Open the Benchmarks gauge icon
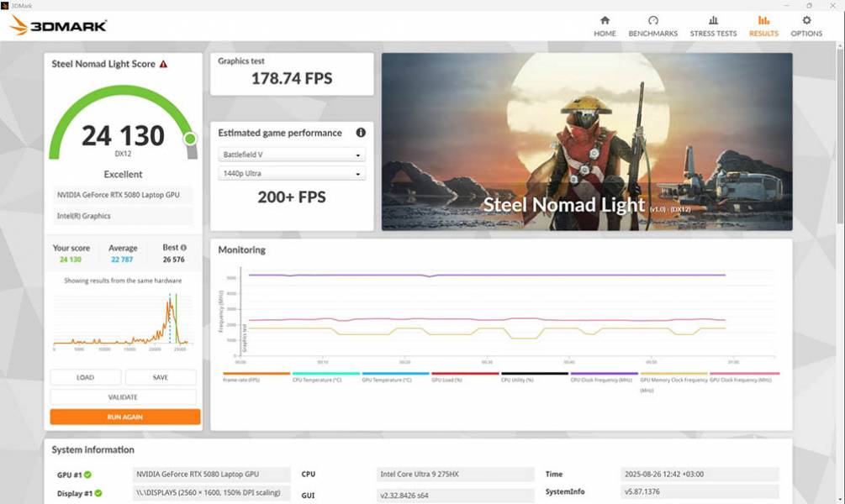The height and width of the screenshot is (504, 845). pos(652,21)
